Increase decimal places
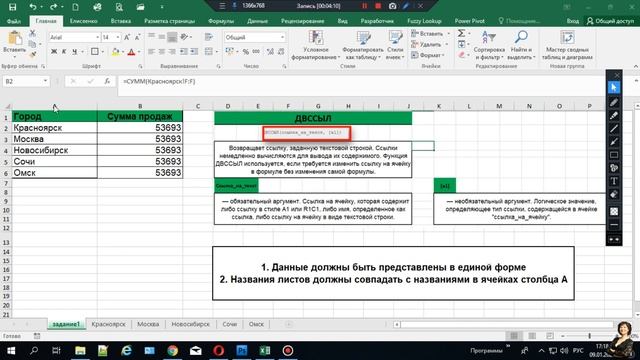This screenshot has height=360, width=640. (270, 51)
